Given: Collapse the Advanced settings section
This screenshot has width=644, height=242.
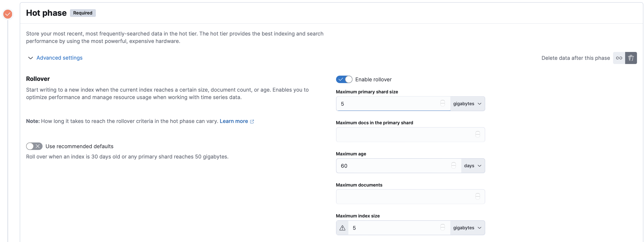Looking at the screenshot, I should (x=30, y=58).
